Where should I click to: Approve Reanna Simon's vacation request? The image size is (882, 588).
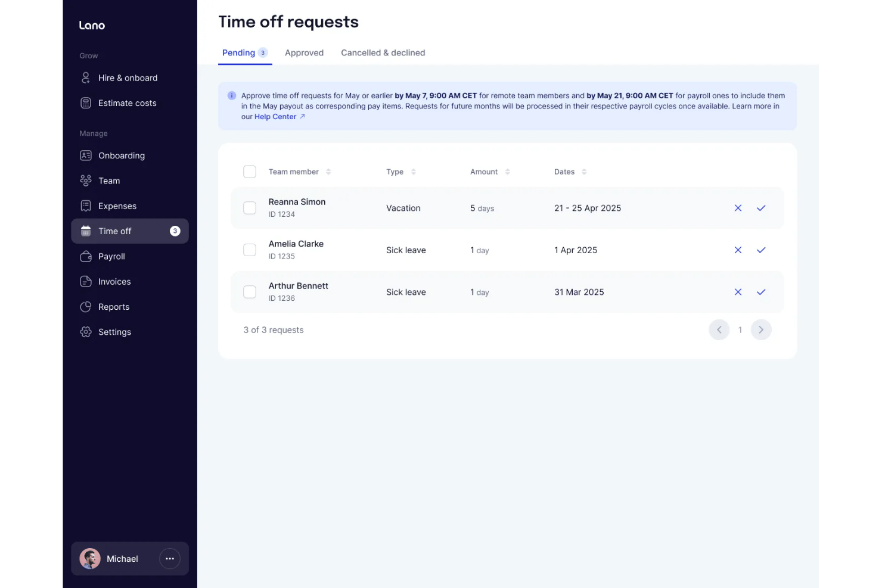point(761,208)
